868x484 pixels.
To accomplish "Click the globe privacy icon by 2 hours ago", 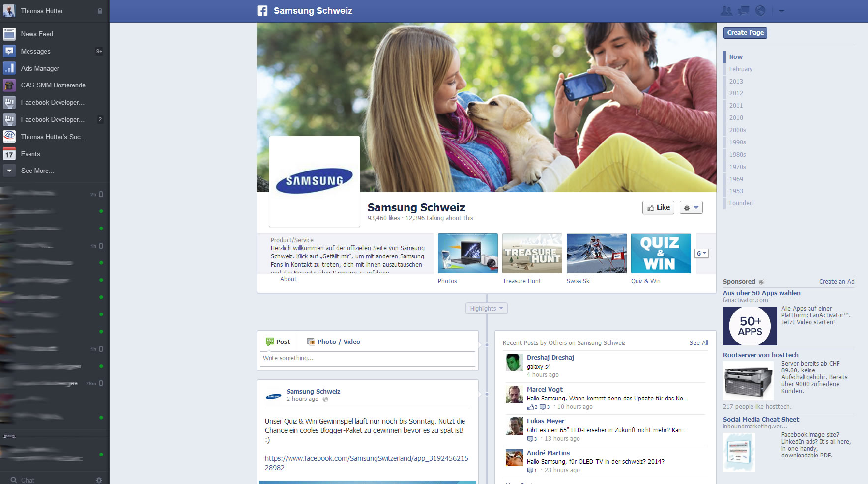I will (x=325, y=399).
